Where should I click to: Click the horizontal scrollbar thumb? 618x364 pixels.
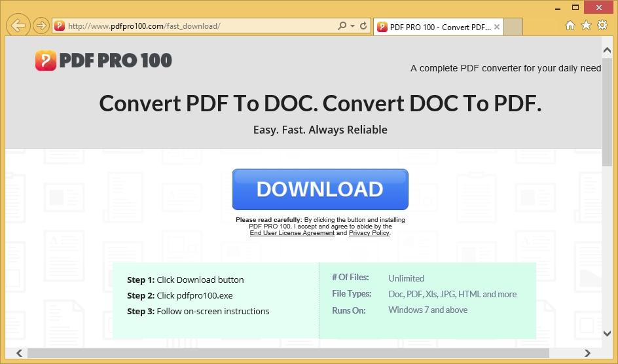click(x=287, y=353)
